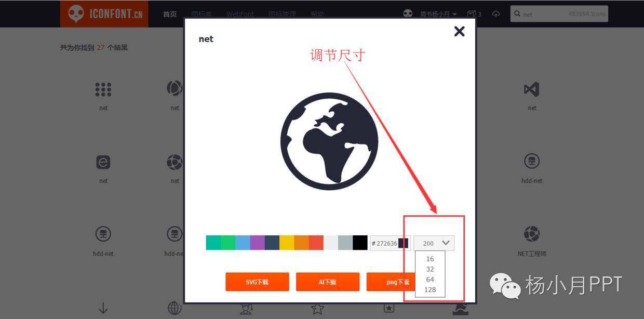Pick the dark navy color swatch
Viewport: 644px width, 319px height.
coord(272,243)
